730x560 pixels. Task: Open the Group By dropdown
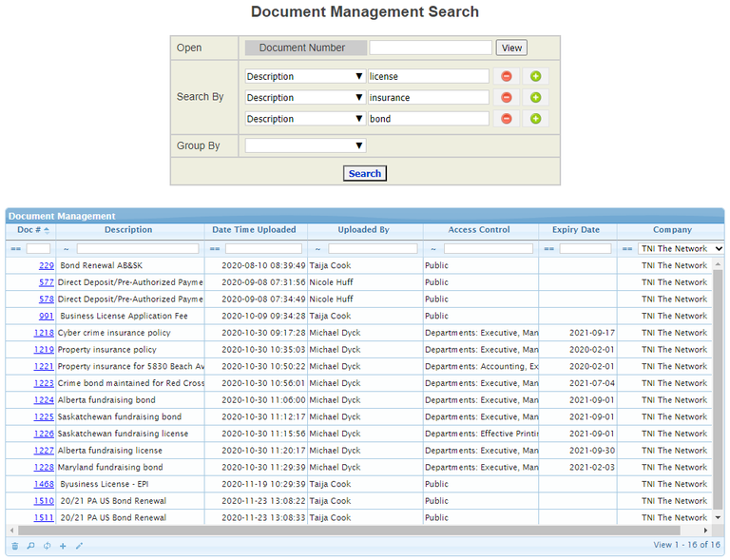(x=305, y=145)
